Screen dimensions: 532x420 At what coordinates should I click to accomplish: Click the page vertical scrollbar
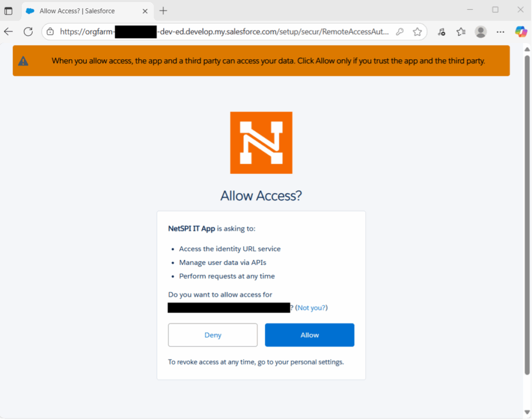(x=527, y=208)
